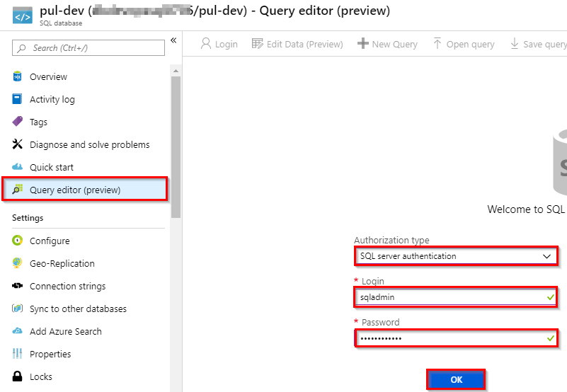Viewport: 567px width, 392px height.
Task: Click the sidebar scrollbar thumb
Action: 176,146
